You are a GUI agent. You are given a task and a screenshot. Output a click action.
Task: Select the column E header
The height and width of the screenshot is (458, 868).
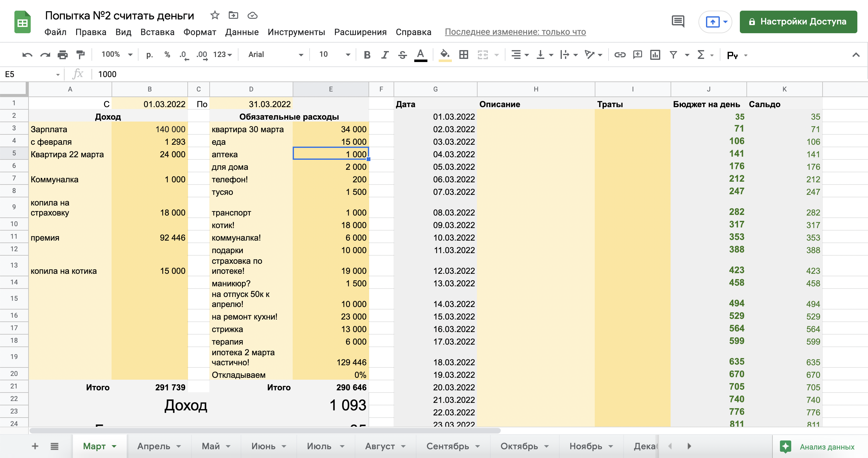[x=331, y=89]
